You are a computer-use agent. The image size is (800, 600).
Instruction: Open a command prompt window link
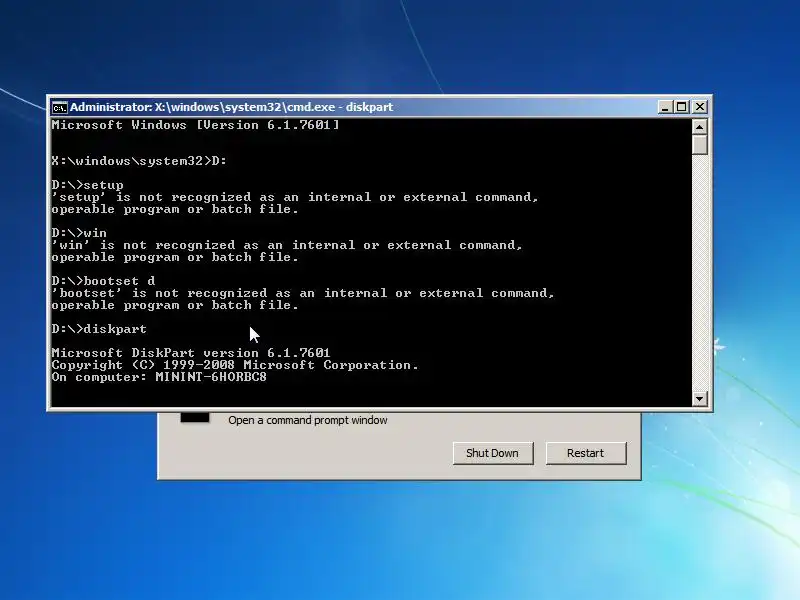[x=308, y=420]
